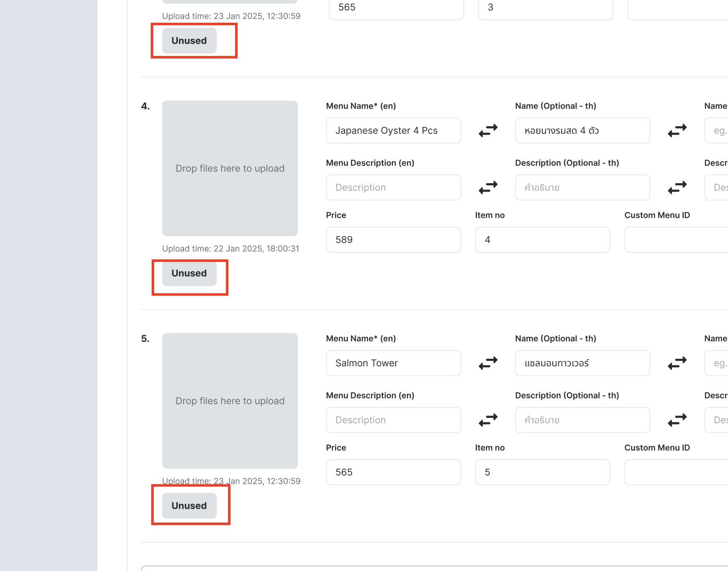Click the Item no field showing 5

click(542, 472)
